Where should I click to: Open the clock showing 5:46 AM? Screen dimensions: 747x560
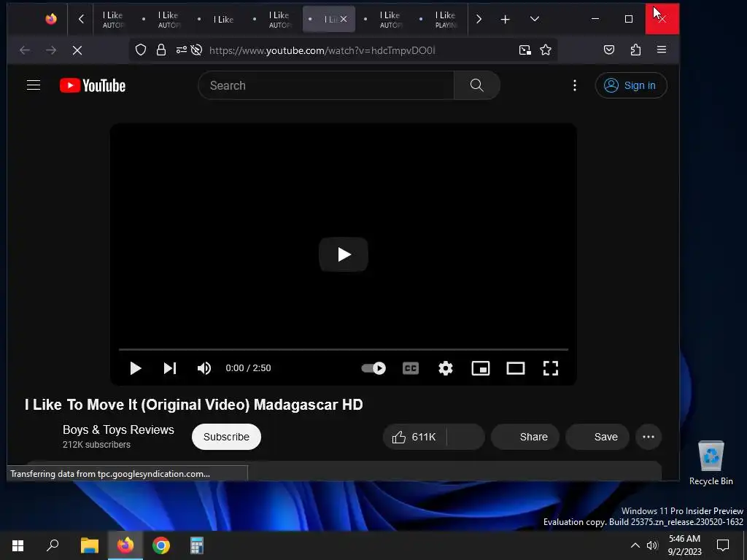coord(684,545)
